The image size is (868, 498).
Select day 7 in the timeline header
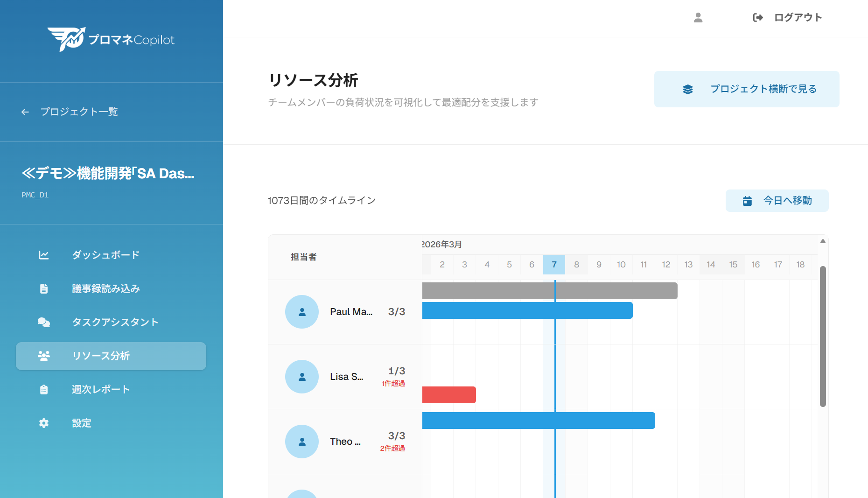[x=554, y=265]
